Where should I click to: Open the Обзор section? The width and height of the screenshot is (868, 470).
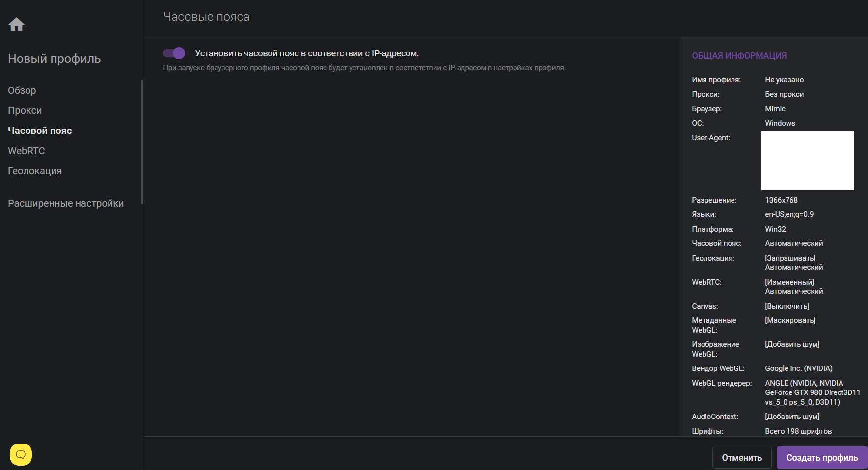pos(22,90)
